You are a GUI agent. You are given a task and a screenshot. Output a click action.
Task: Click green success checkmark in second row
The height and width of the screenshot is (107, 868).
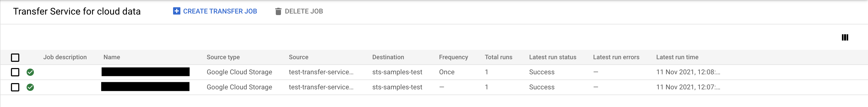30,87
